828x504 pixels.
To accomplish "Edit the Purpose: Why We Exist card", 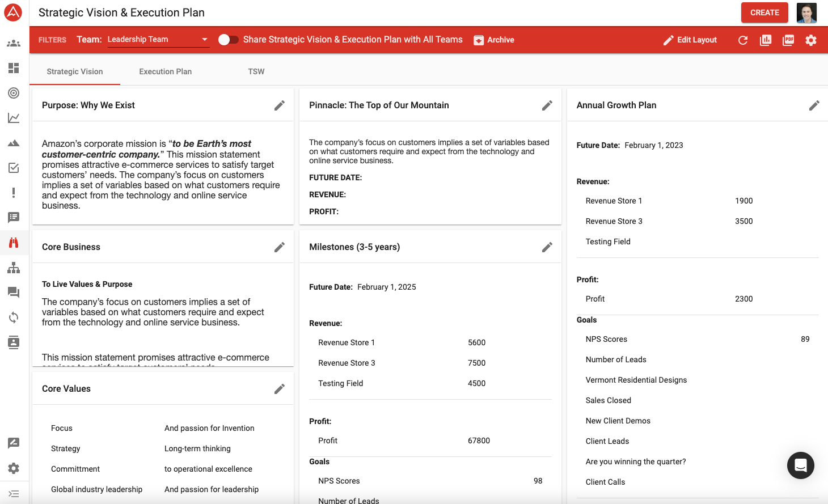I will (x=280, y=105).
